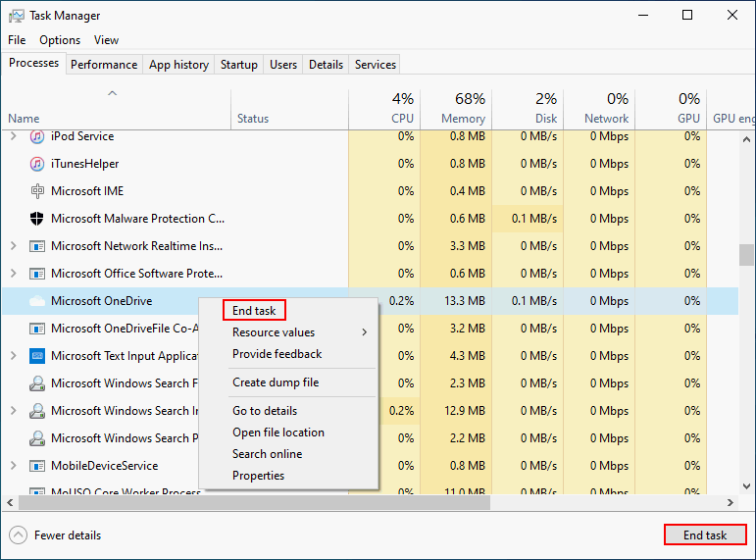Click the Microsoft Windows Search Indexer icon
The height and width of the screenshot is (560, 756).
(37, 411)
